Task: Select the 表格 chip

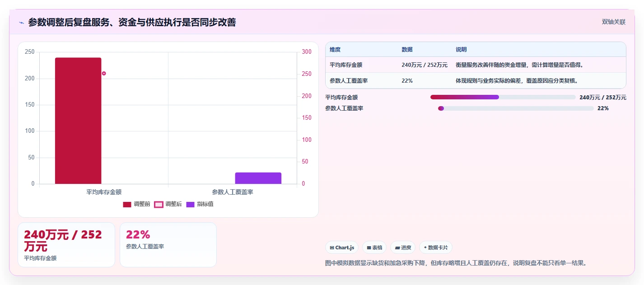Action: (x=374, y=248)
